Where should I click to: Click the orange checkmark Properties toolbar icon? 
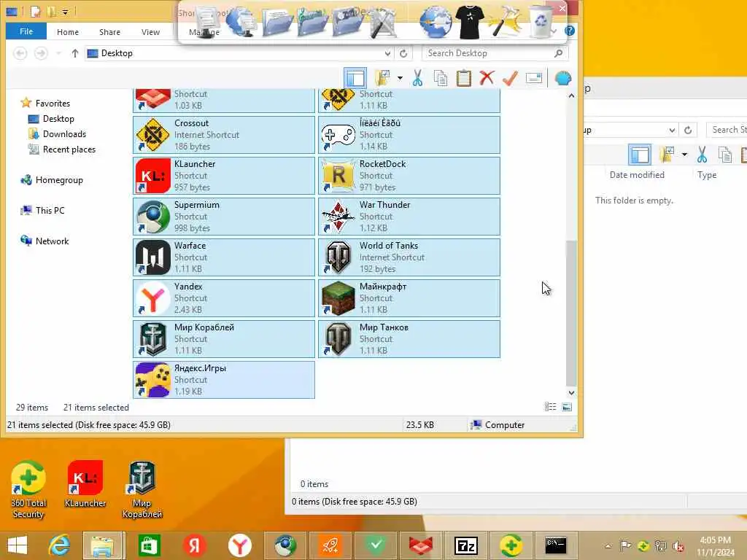click(510, 78)
